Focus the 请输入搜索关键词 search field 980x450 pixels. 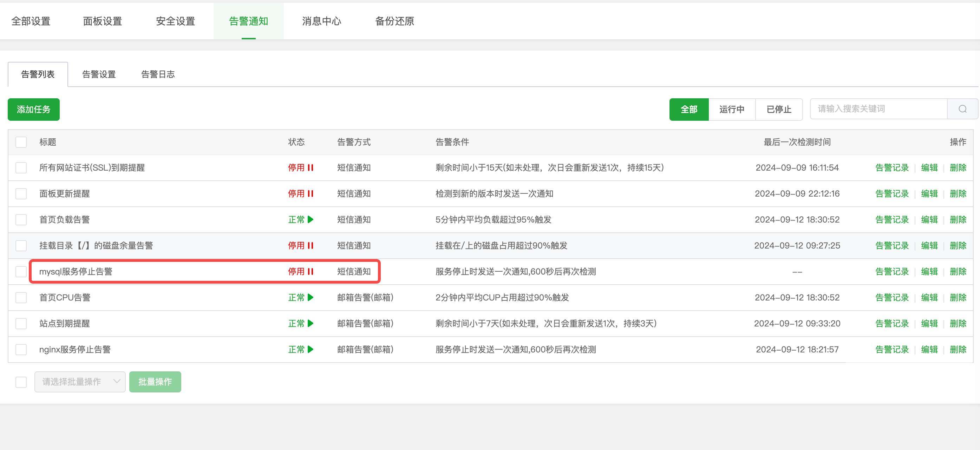tap(878, 109)
